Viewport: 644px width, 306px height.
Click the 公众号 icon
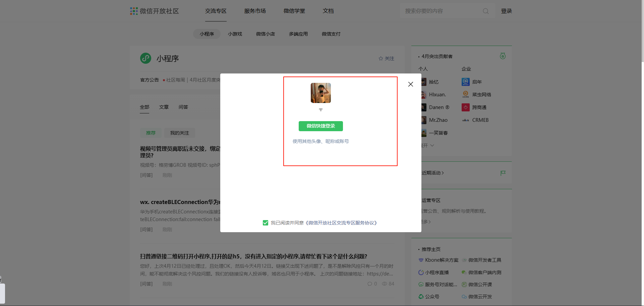tap(421, 297)
